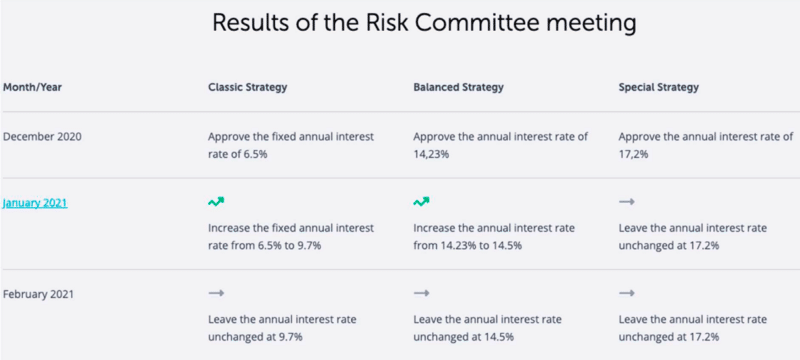Viewport: 800px width, 360px height.
Task: Open the January 2021 link
Action: pos(35,203)
